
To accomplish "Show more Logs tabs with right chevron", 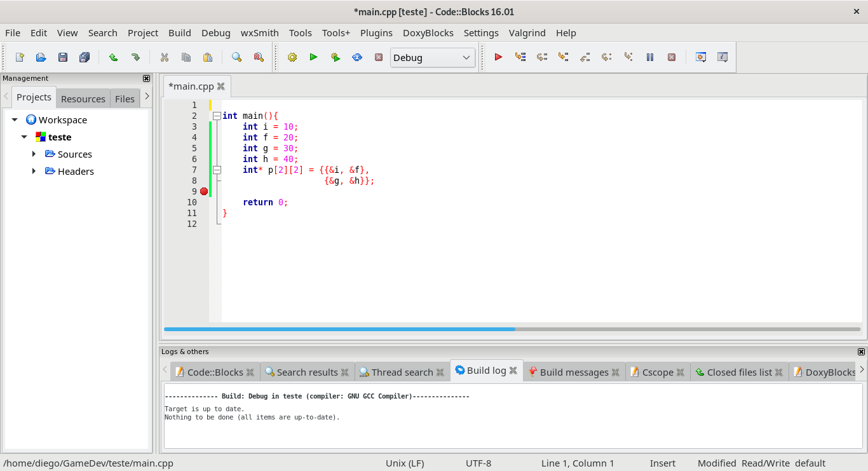I will pos(862,369).
